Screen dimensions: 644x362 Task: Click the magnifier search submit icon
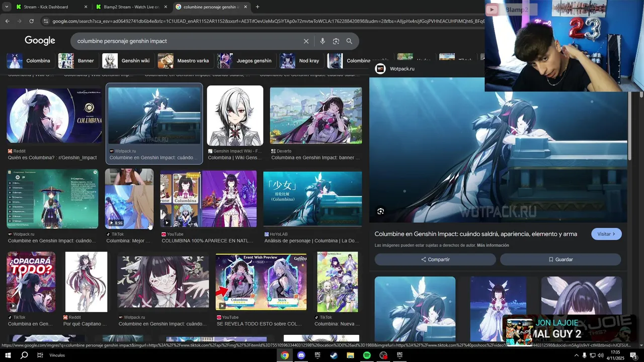349,41
